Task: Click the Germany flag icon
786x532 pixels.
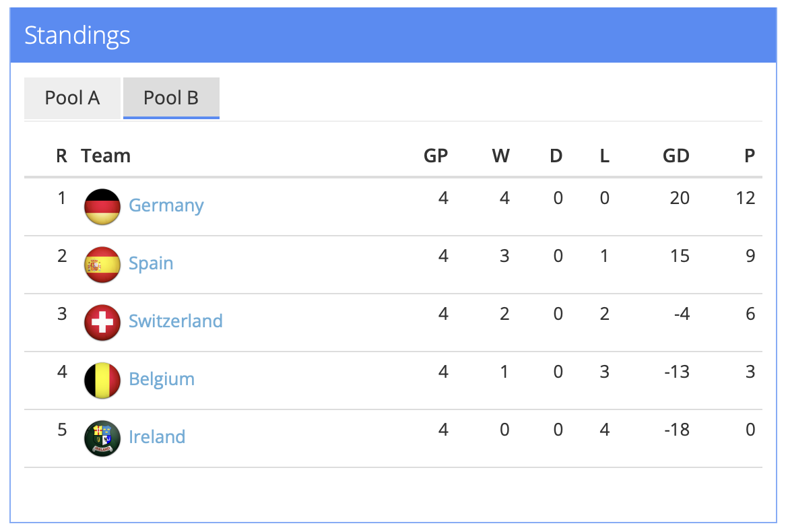Action: point(102,206)
